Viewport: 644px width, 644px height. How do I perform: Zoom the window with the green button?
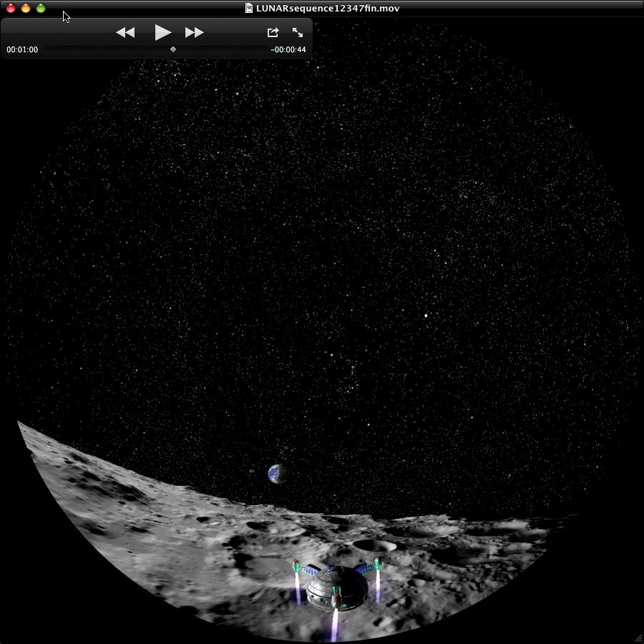[41, 8]
